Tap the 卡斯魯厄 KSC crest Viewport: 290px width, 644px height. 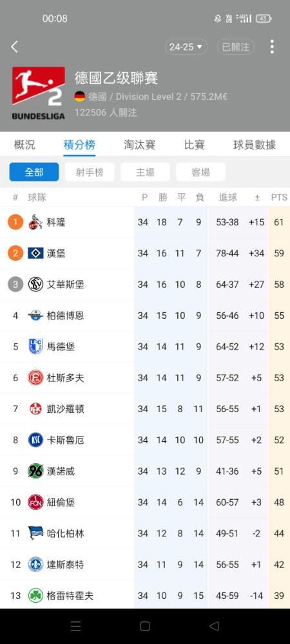[x=35, y=440]
